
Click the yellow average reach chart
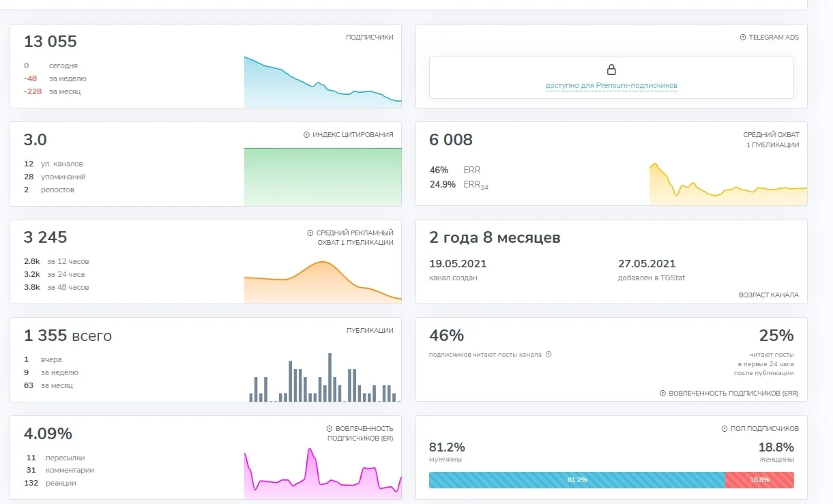pos(728,184)
